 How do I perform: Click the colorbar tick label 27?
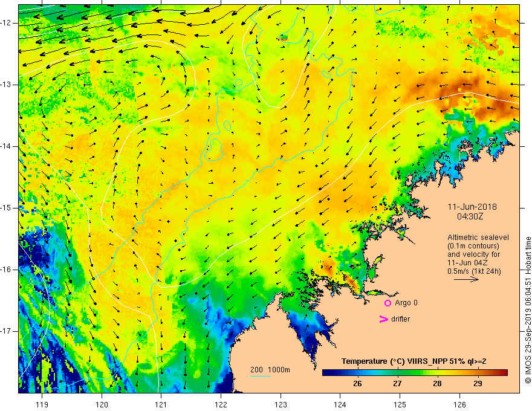[x=397, y=384]
